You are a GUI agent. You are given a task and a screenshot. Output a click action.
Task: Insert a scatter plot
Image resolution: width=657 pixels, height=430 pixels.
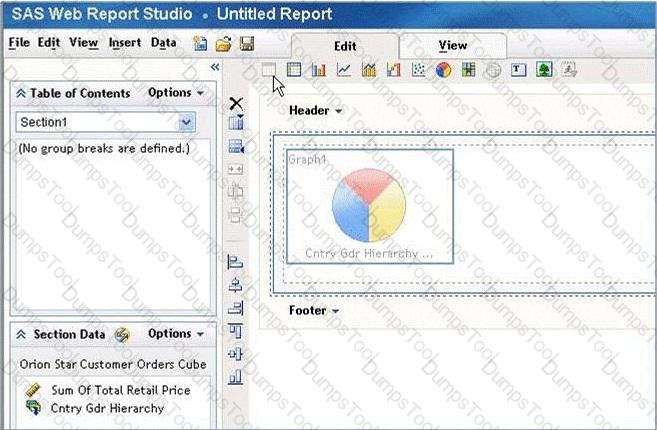(419, 70)
